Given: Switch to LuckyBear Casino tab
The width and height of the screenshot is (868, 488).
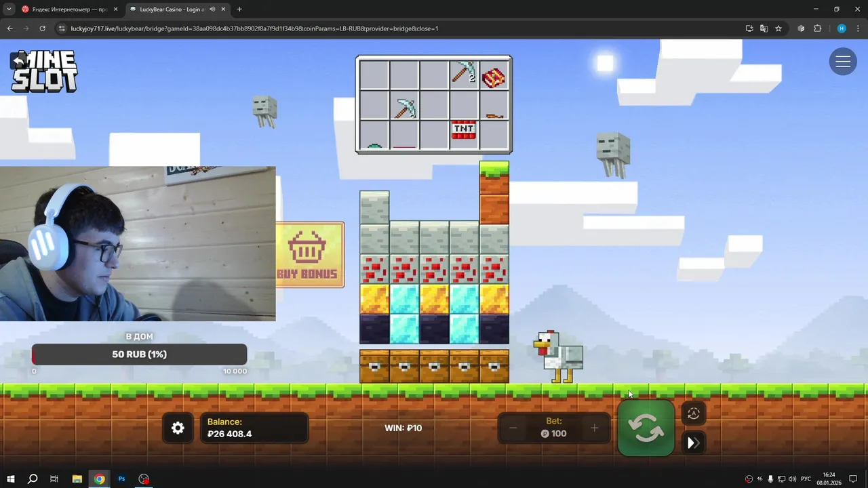Looking at the screenshot, I should 171,9.
